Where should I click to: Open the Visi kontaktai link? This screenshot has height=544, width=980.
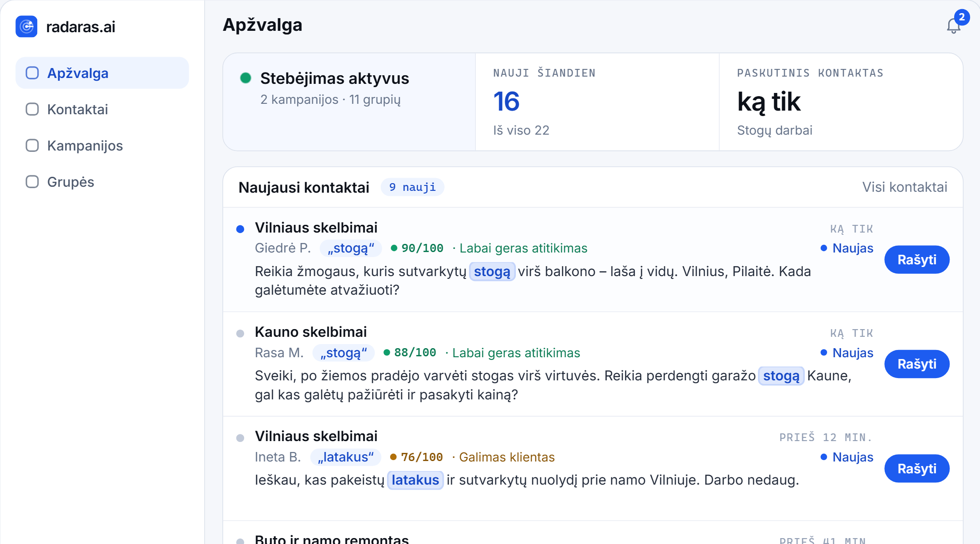[905, 187]
